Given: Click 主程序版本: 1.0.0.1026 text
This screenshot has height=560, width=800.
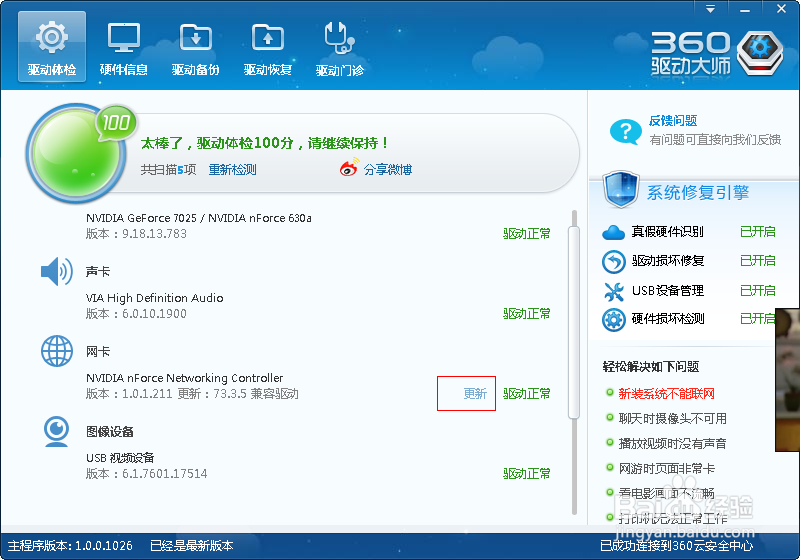Looking at the screenshot, I should pyautogui.click(x=70, y=546).
